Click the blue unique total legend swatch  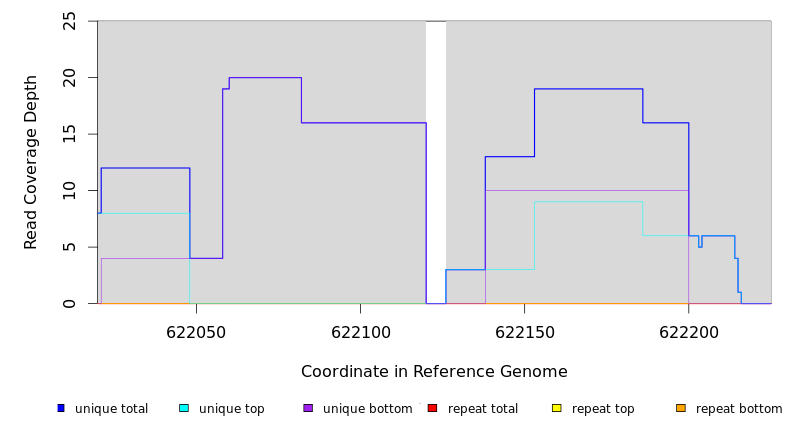[x=61, y=408]
